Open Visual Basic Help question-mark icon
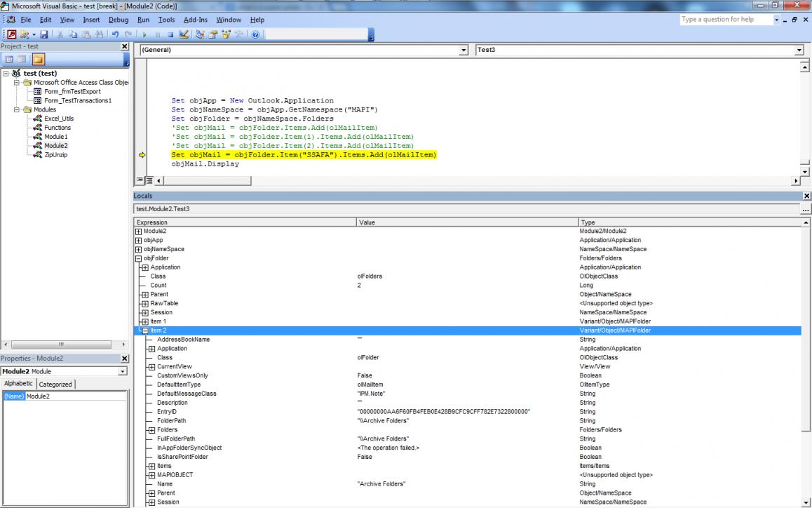Image resolution: width=812 pixels, height=508 pixels. point(255,34)
